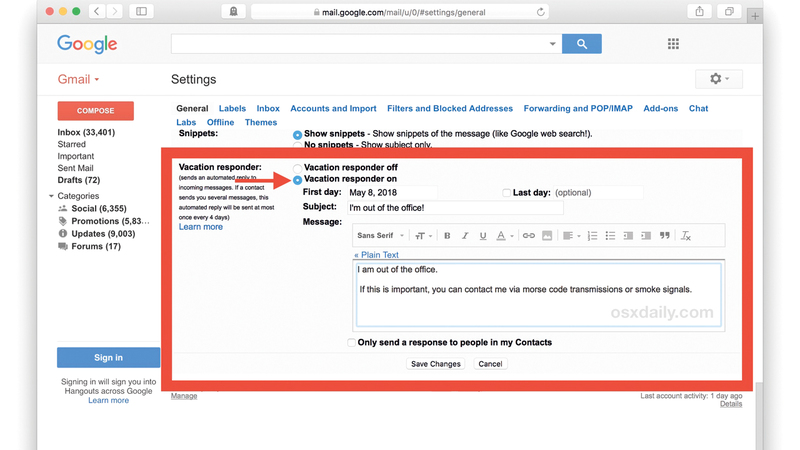The image size is (800, 450).
Task: Enable the Last day checkbox
Action: 507,192
